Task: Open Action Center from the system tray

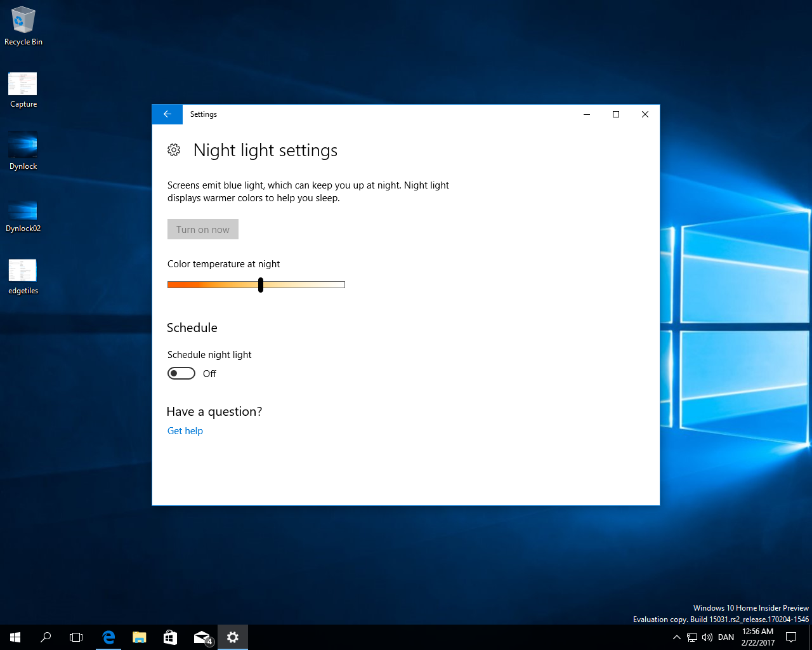Action: (790, 637)
